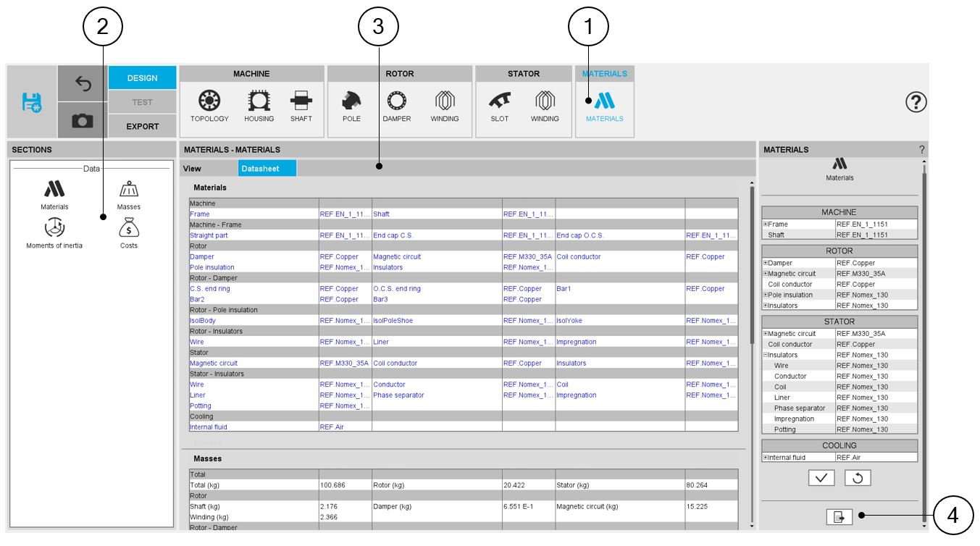The height and width of the screenshot is (546, 980).
Task: Select the rotor Damper icon
Action: pos(397,106)
